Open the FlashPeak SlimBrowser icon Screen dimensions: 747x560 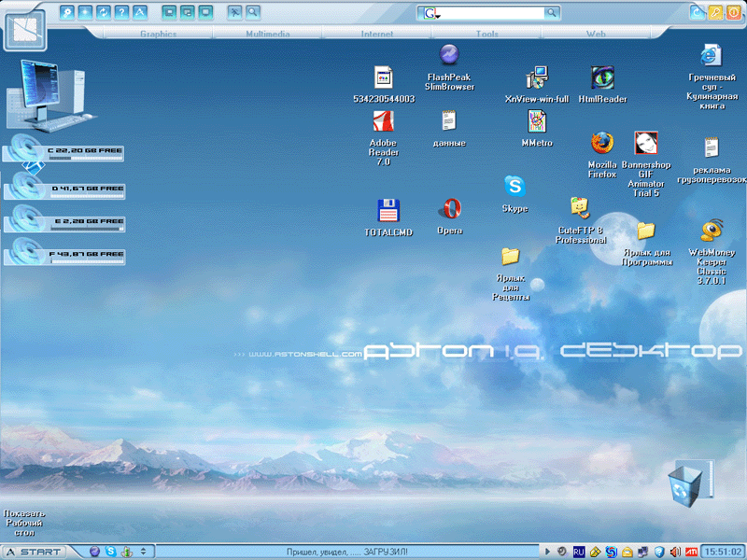tap(449, 54)
